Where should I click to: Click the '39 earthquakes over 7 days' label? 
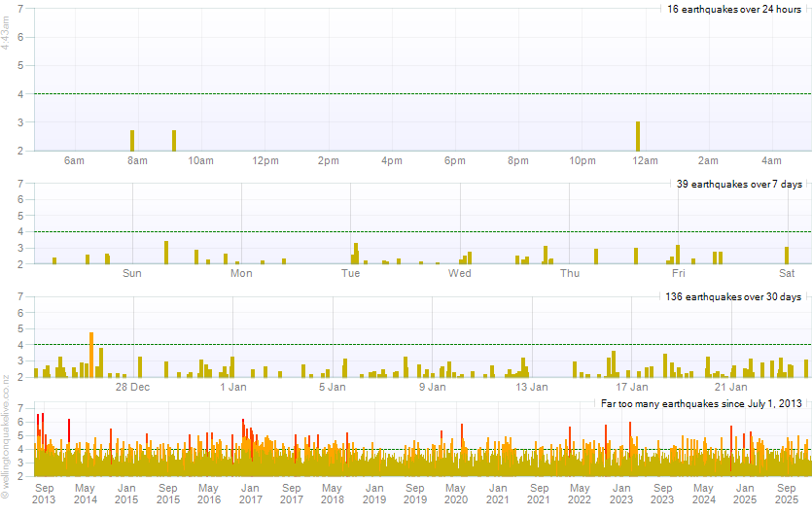pyautogui.click(x=739, y=184)
